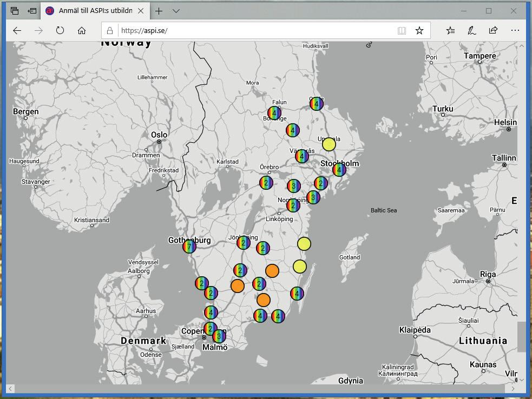
Task: Click the Riga city label
Action: tap(488, 274)
